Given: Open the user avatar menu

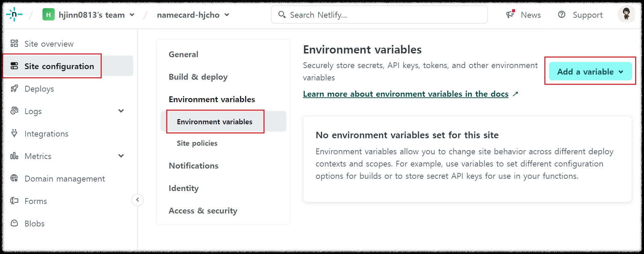Looking at the screenshot, I should click(x=626, y=14).
